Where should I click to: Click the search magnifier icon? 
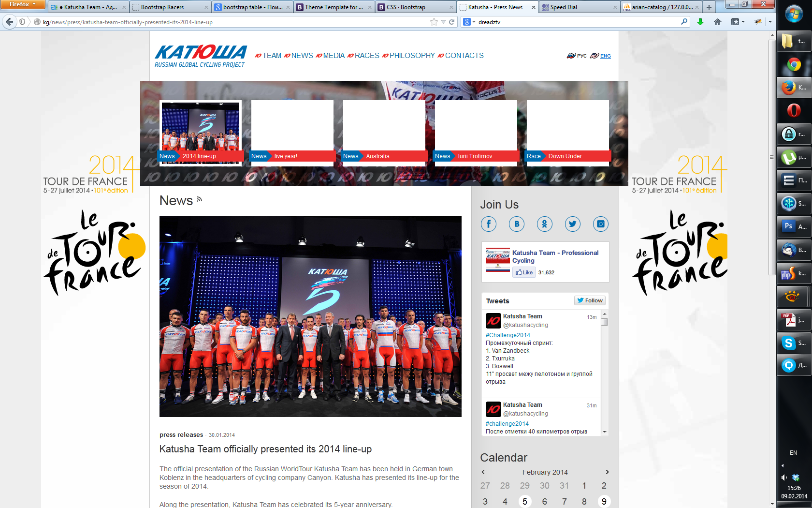684,22
